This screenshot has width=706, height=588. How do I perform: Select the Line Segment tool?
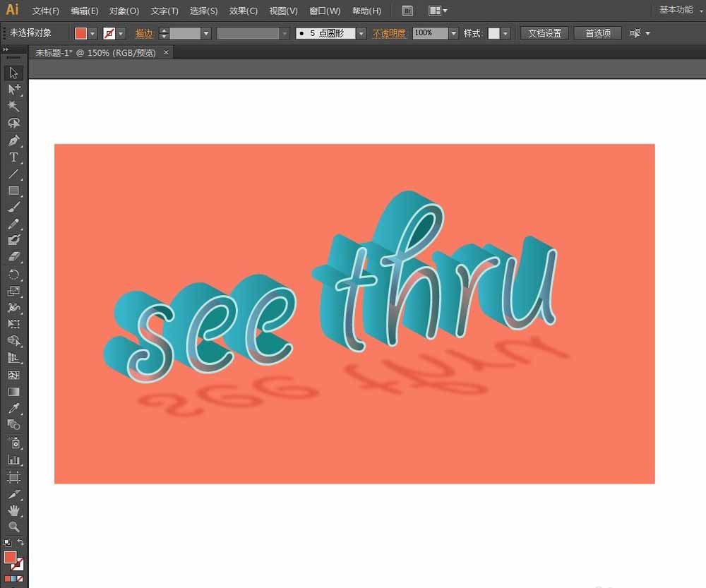tap(13, 174)
